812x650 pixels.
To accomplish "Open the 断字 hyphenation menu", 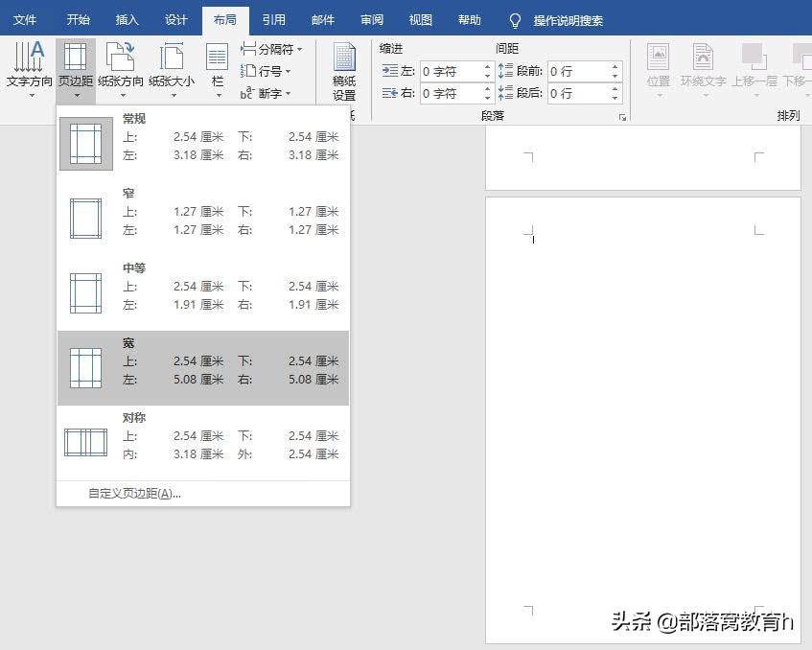I will (x=266, y=93).
